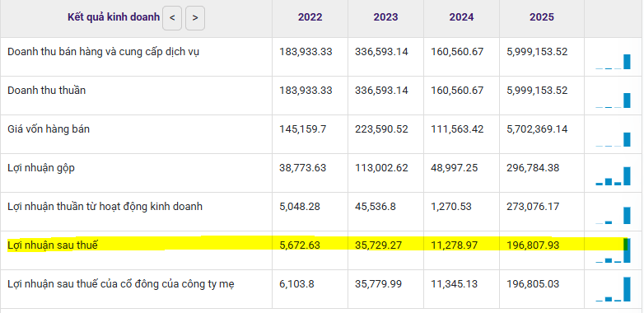Select 2024 'Doanh thu thuần' value 160,560.67
Image resolution: width=644 pixels, height=313 pixels.
click(x=457, y=91)
